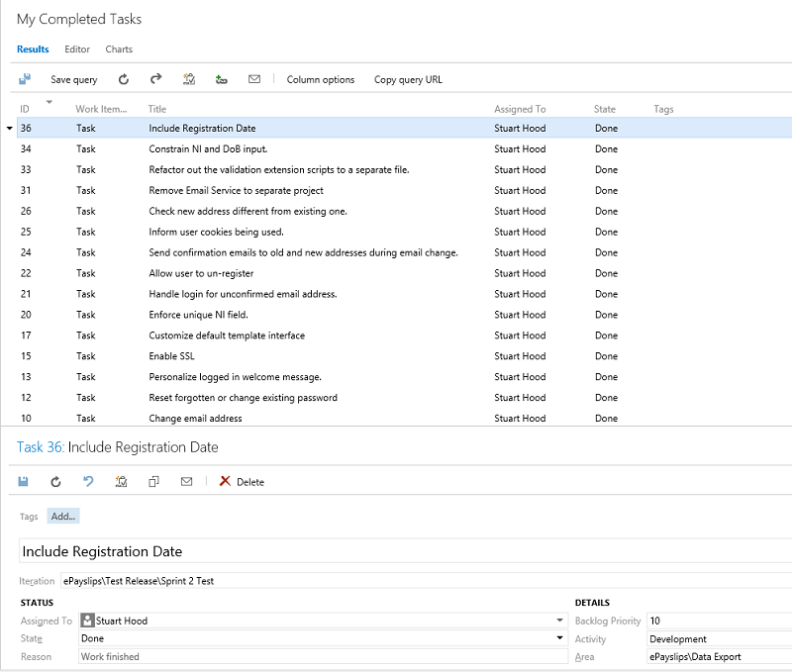The width and height of the screenshot is (792, 672).
Task: Click the redo arrow in the query toolbar
Action: click(155, 79)
